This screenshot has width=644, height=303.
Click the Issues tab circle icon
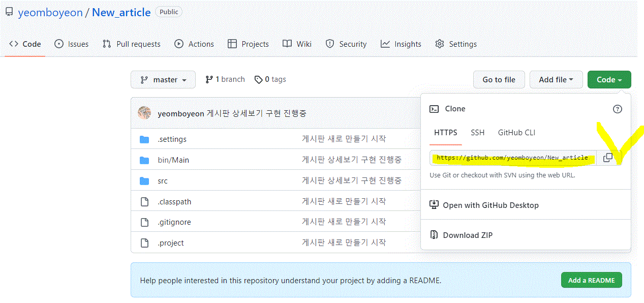click(59, 44)
